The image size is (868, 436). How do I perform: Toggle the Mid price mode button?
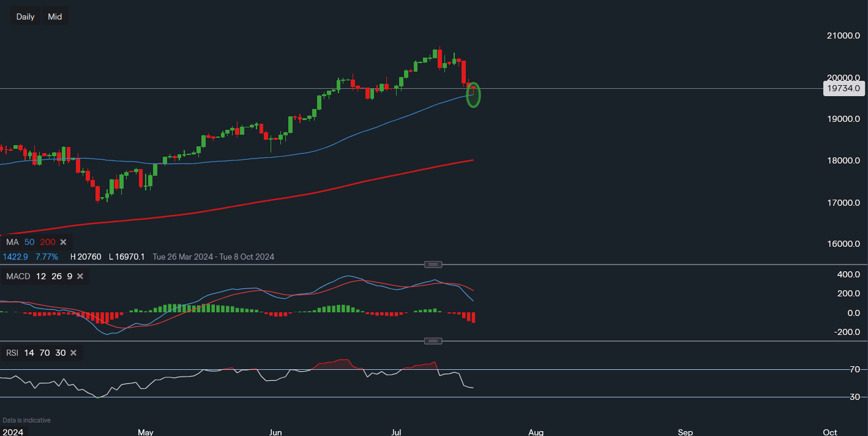[x=54, y=17]
